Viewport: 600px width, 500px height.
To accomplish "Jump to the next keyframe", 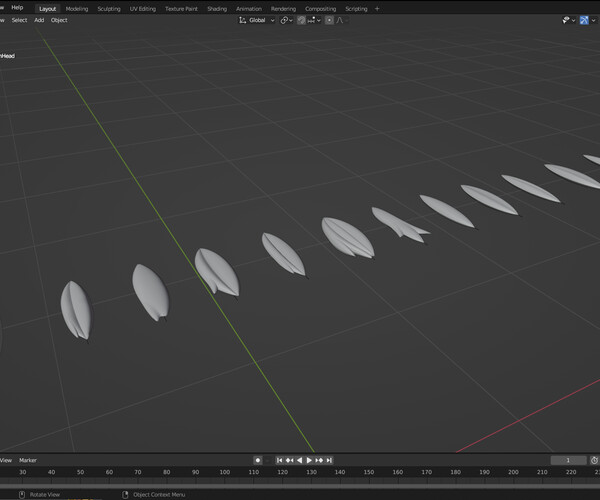I will 319,460.
